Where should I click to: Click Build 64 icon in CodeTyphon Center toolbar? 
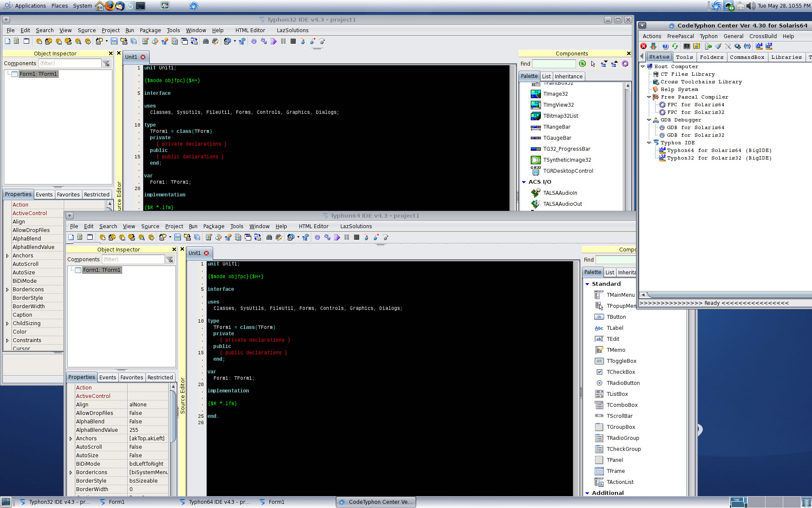click(759, 46)
